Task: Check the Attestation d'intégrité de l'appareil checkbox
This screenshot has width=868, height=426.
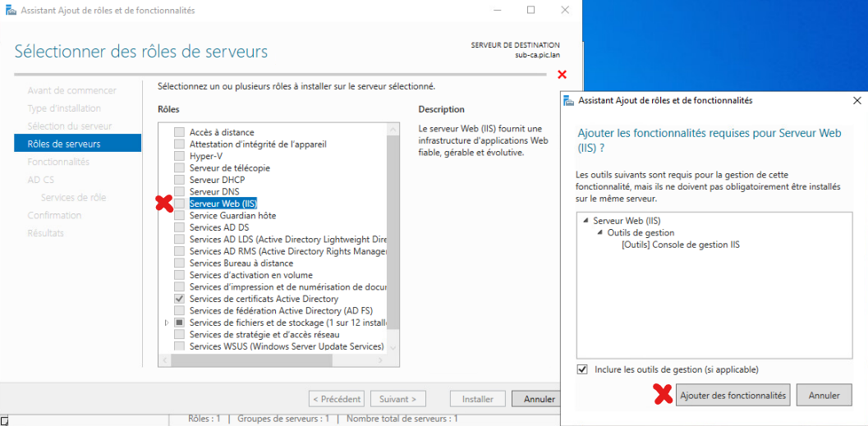Action: pyautogui.click(x=179, y=144)
